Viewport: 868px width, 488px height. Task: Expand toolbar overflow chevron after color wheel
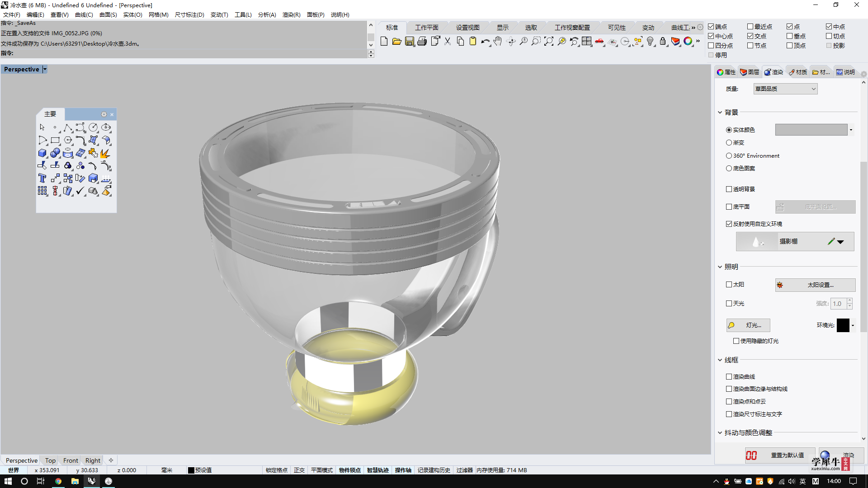pos(698,41)
